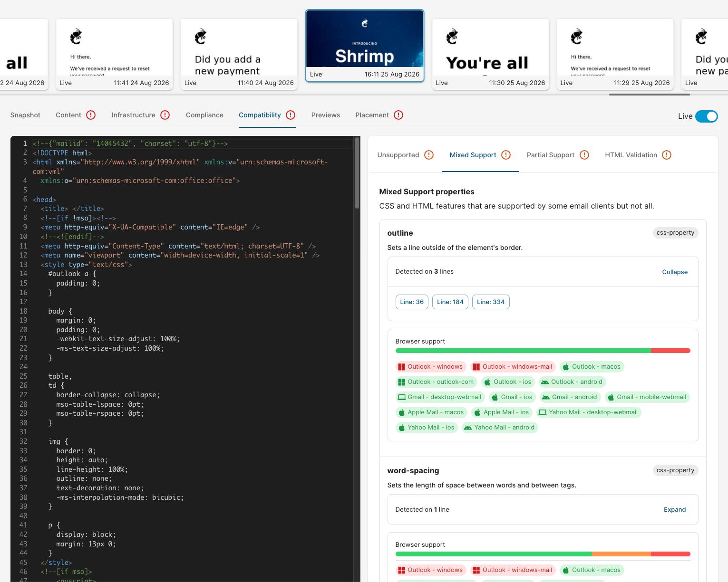The image size is (728, 582).
Task: Collapse the outline detected lines section
Action: pos(675,272)
